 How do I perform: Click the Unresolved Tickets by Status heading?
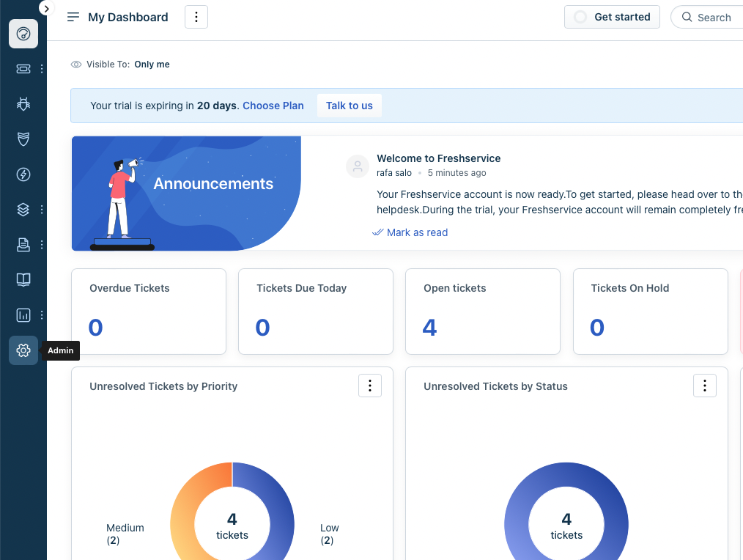495,386
